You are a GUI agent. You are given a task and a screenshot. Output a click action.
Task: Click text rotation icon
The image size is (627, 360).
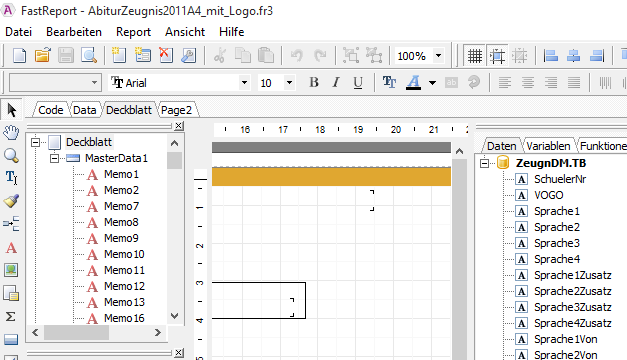[x=474, y=82]
